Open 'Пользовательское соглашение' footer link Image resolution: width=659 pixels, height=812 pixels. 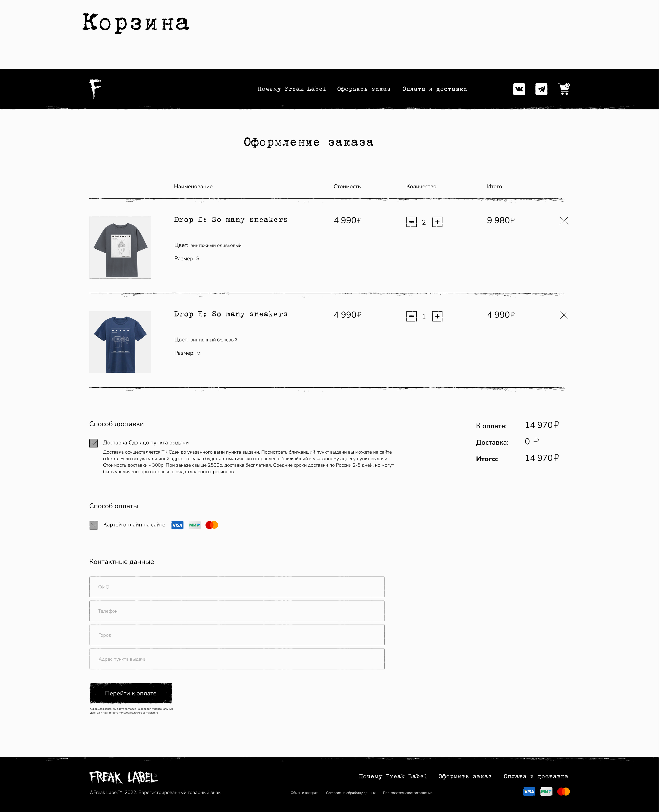coord(407,793)
